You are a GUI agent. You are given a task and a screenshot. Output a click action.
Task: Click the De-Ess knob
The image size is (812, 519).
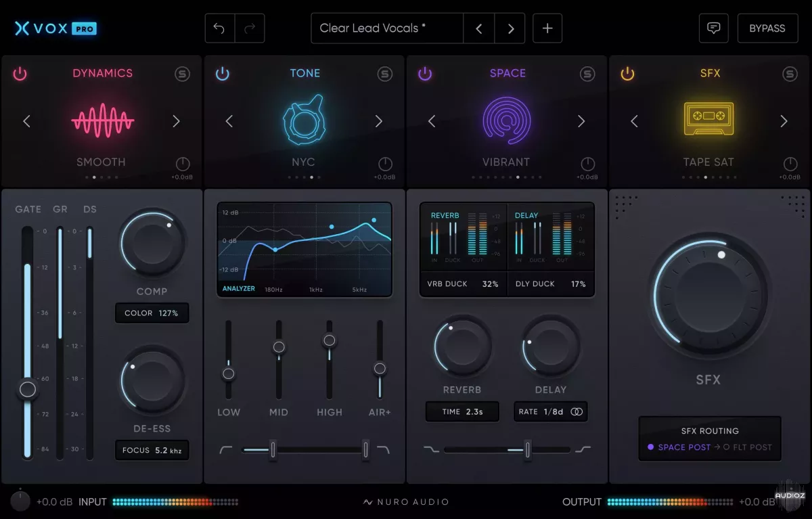pos(152,381)
